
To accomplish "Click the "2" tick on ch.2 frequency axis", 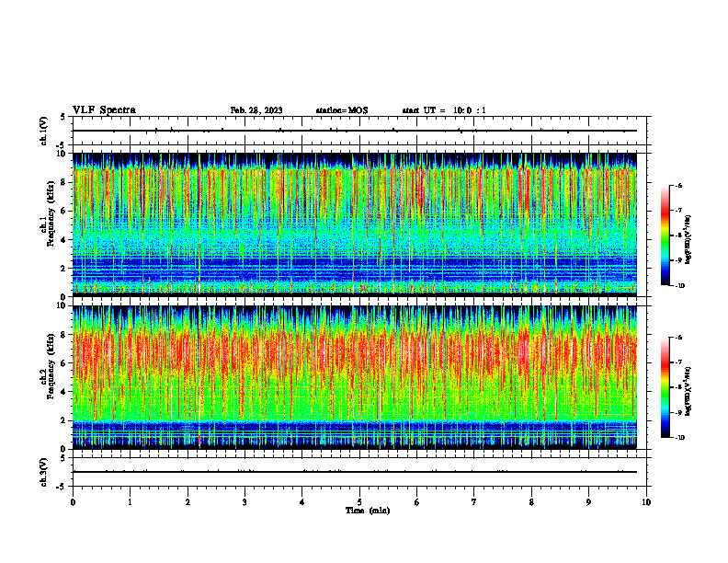I will 63,420.
